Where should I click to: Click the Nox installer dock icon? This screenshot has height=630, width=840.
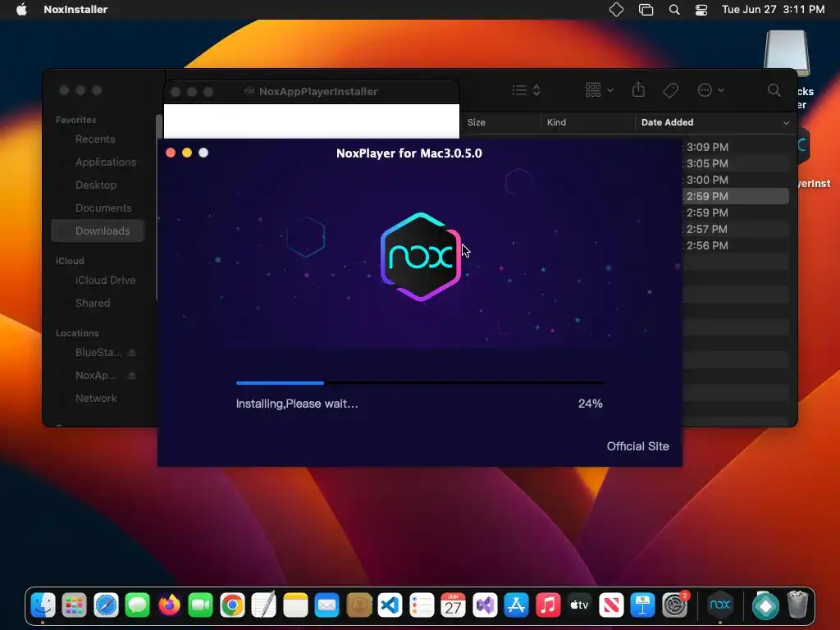pyautogui.click(x=720, y=605)
